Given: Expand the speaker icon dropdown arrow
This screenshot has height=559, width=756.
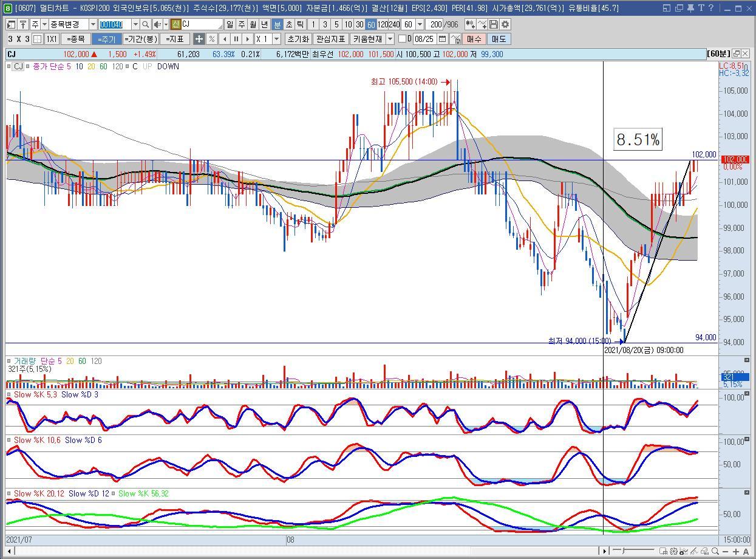Looking at the screenshot, I should (165, 24).
